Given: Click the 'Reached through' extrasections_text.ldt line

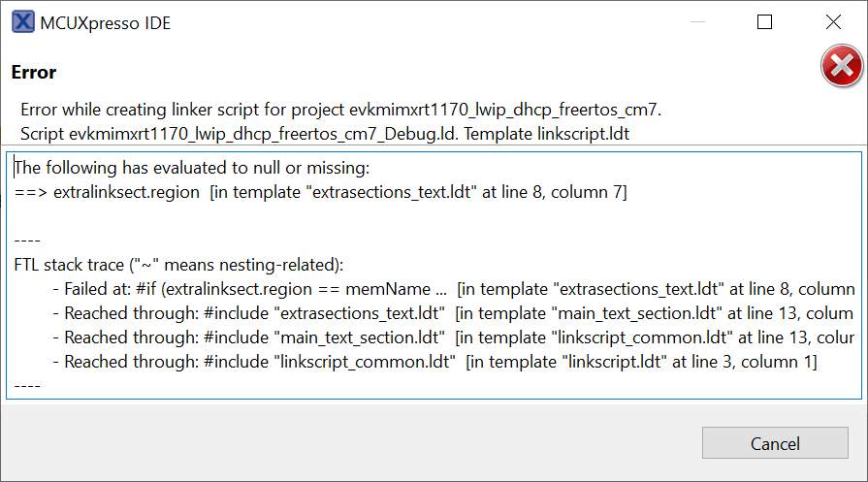Looking at the screenshot, I should point(456,313).
